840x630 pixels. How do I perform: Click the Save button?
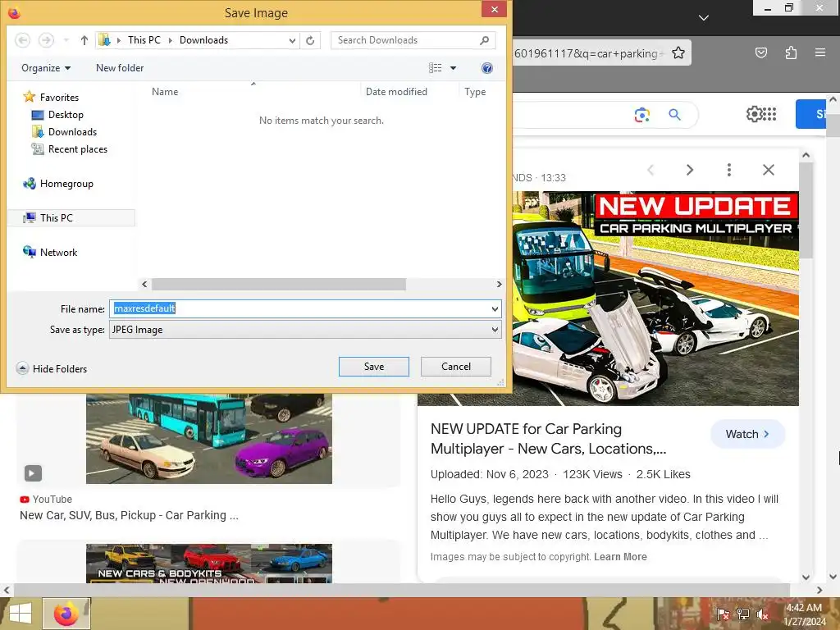(x=374, y=367)
